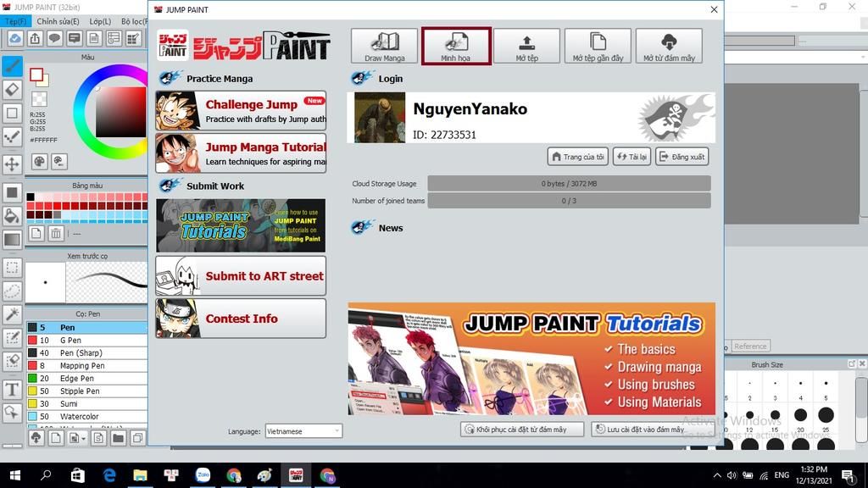Open the Challenge Jump banner
Screen dimensions: 868x488
(x=241, y=111)
